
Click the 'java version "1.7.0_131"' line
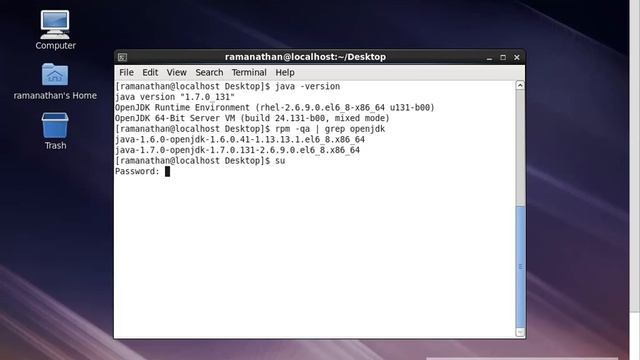pyautogui.click(x=175, y=97)
